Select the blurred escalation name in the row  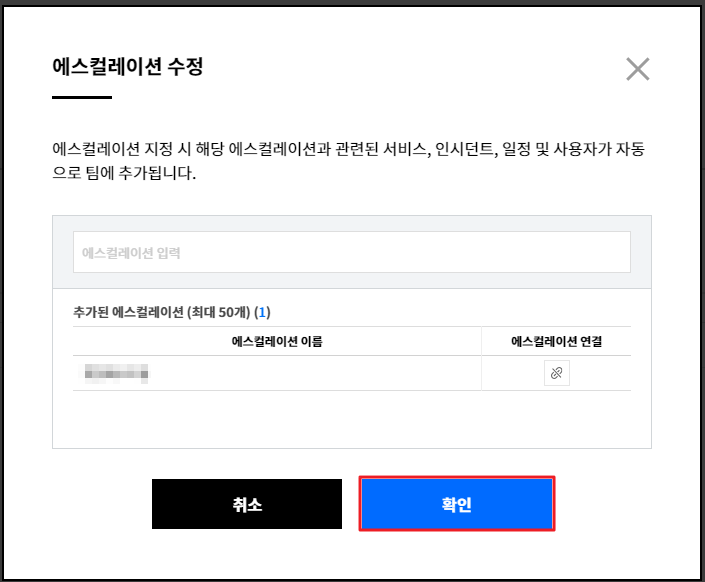[118, 374]
